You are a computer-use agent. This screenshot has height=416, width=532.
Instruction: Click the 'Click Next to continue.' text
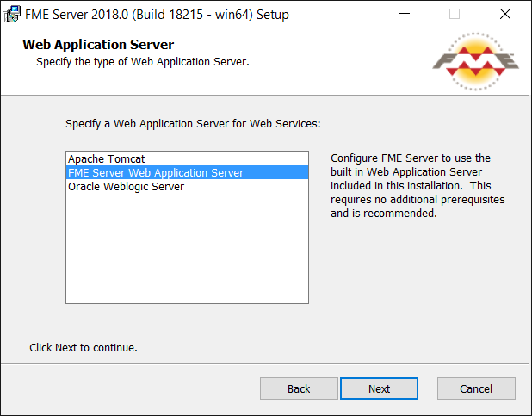[x=84, y=347]
